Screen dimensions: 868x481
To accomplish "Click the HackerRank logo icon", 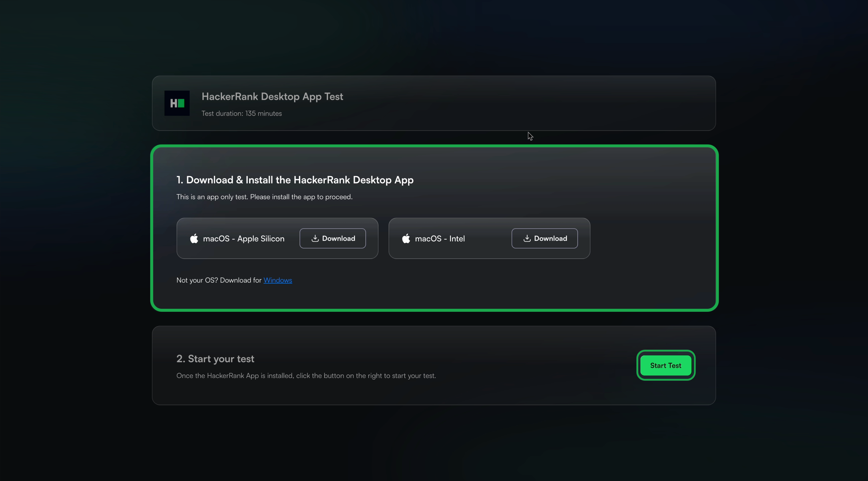I will click(177, 103).
